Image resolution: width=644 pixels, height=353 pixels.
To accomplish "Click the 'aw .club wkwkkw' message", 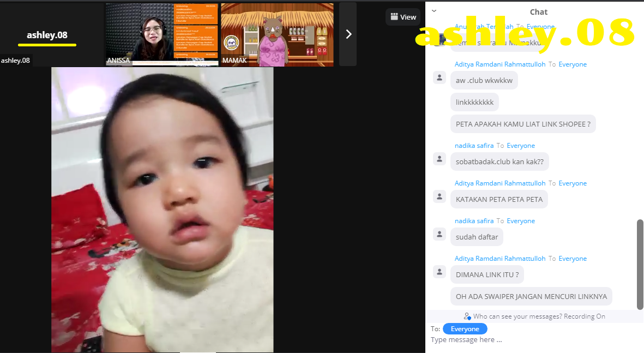I will 484,81.
